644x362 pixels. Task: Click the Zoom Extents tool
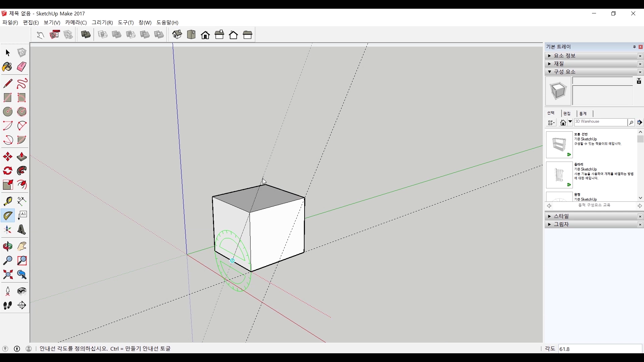tap(7, 275)
